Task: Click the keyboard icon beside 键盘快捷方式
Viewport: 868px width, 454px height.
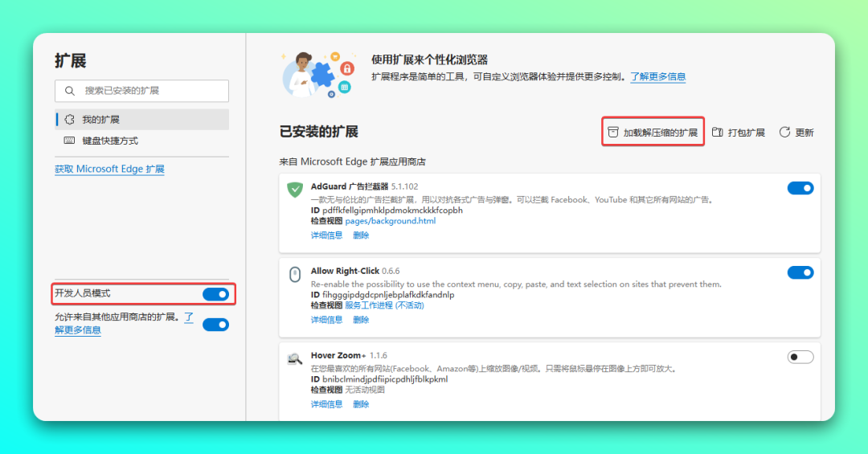Action: pos(69,141)
